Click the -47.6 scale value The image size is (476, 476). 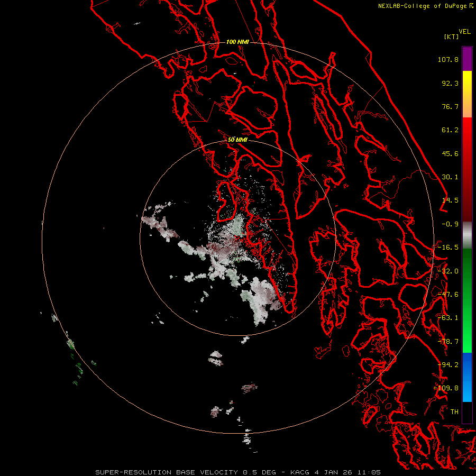(x=448, y=295)
